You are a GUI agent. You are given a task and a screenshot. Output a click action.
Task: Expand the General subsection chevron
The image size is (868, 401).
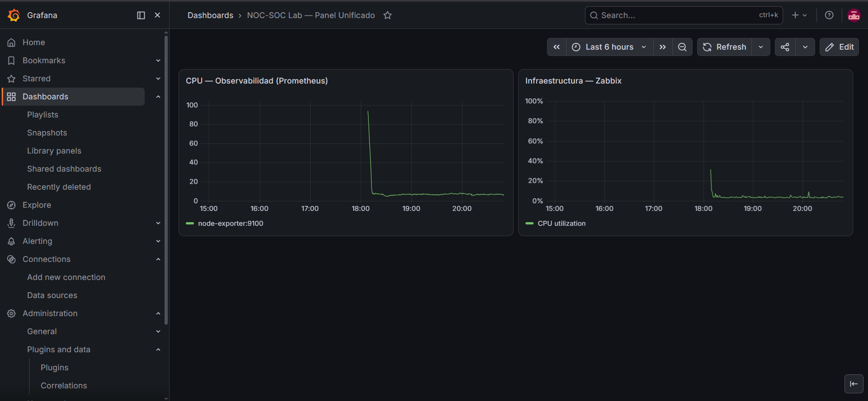pyautogui.click(x=158, y=331)
